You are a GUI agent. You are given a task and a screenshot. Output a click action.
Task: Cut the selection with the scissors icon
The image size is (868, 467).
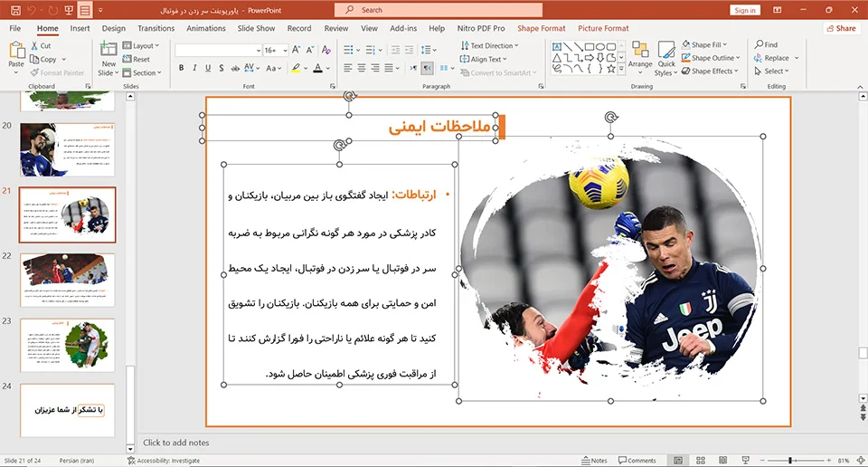35,46
